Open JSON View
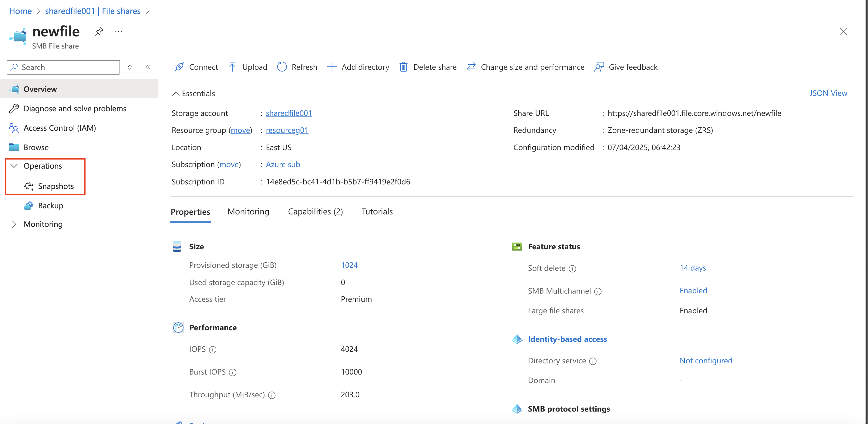The image size is (868, 424). click(x=828, y=93)
